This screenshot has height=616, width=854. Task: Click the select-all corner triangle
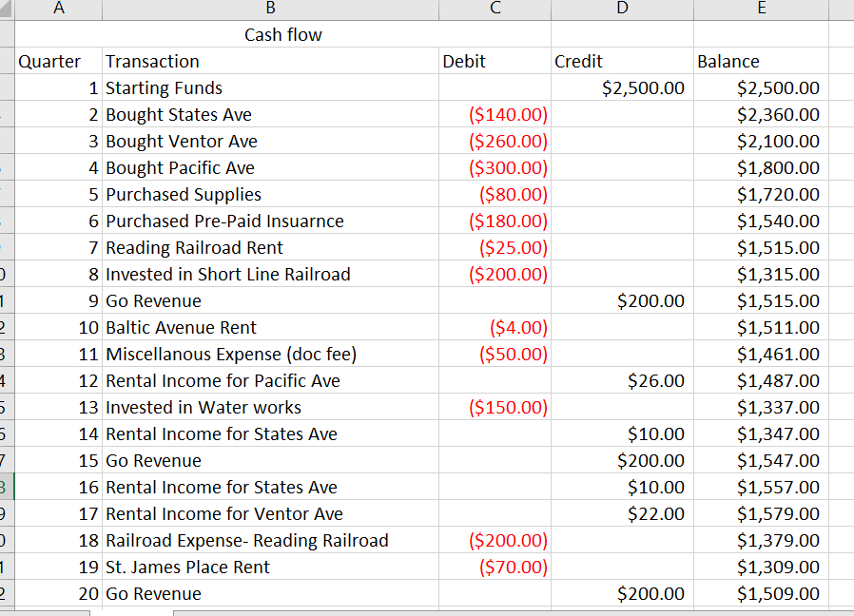pyautogui.click(x=7, y=10)
